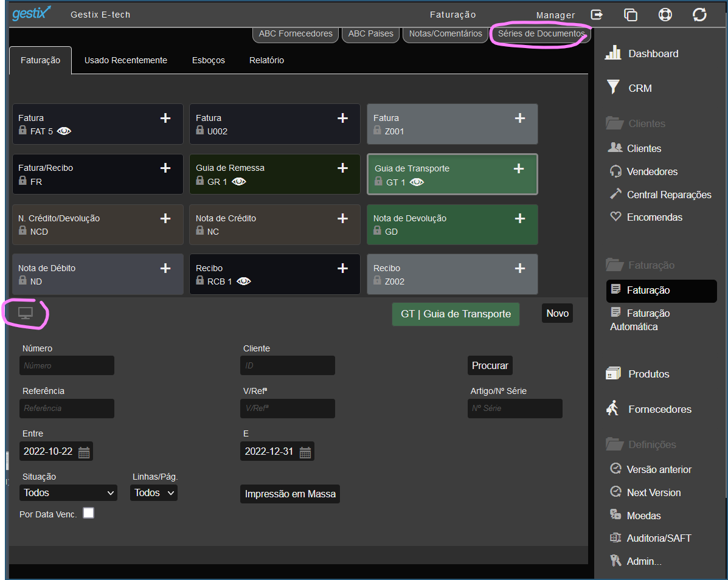728x580 pixels.
Task: Switch to the Esboços tab
Action: pyautogui.click(x=209, y=60)
